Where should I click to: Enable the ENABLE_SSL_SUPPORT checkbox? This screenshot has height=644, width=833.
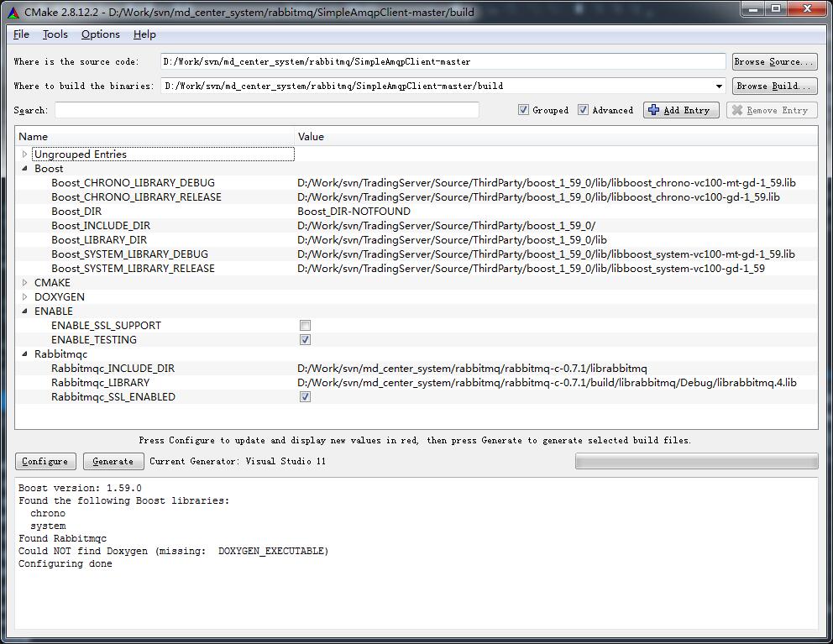[305, 325]
